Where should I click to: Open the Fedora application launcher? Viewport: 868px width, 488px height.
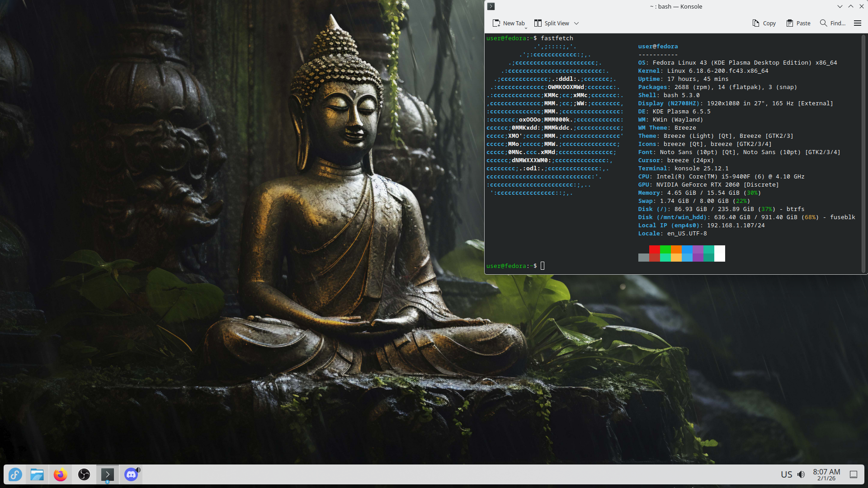tap(15, 474)
